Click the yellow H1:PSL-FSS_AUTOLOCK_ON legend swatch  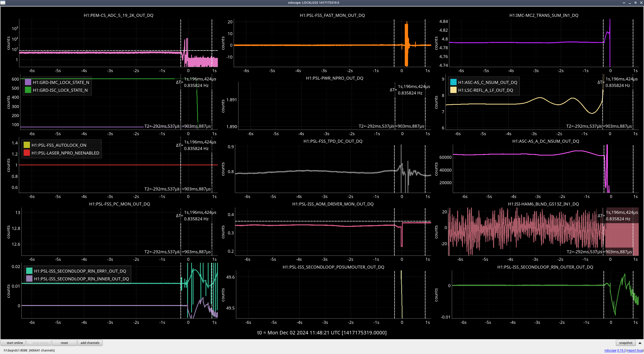point(27,145)
